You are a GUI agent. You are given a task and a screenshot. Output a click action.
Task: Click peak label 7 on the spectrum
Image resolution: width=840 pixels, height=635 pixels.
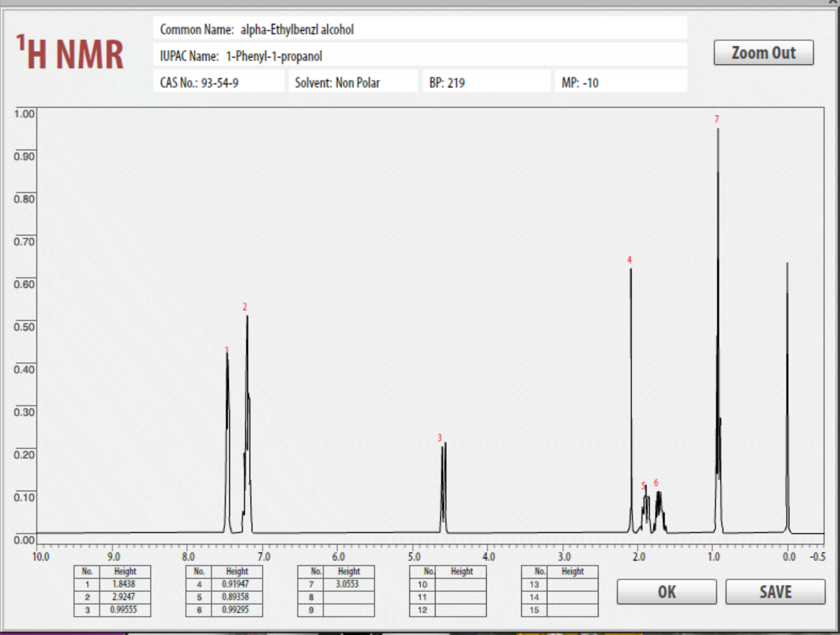click(x=716, y=120)
